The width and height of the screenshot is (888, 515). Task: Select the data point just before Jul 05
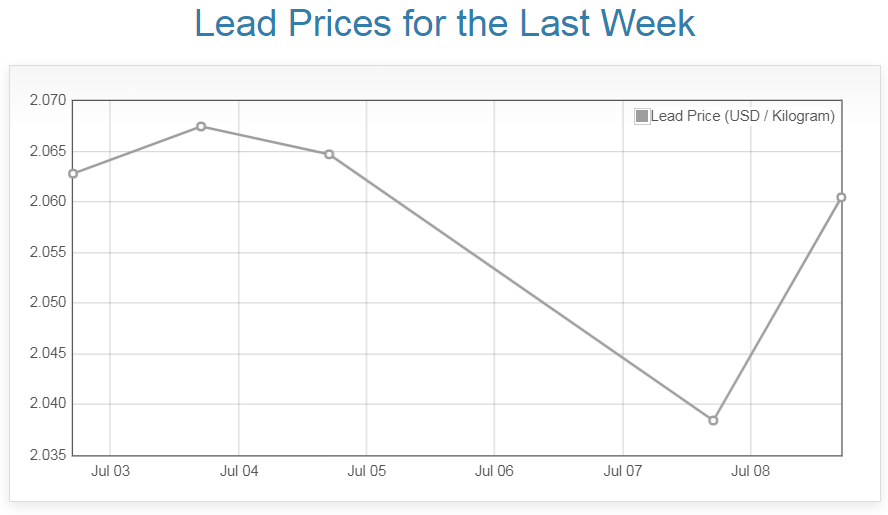[329, 154]
